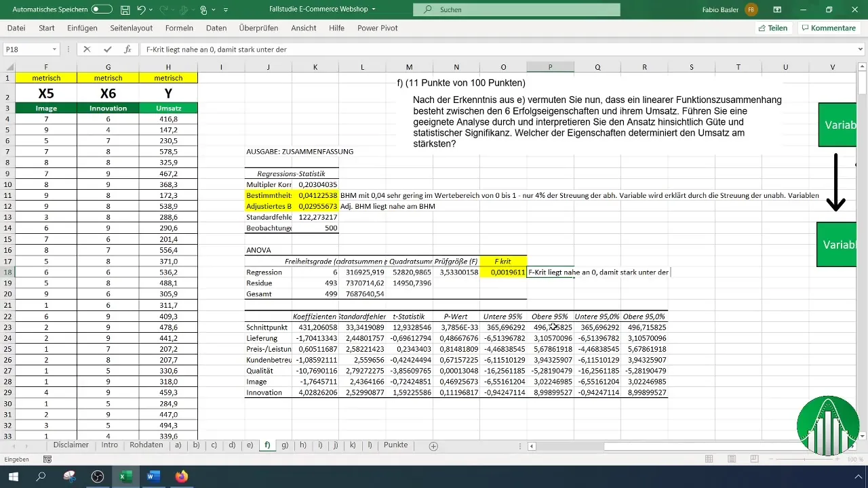Click the Enter checkmark icon in formula bar
868x488 pixels.
(107, 49)
